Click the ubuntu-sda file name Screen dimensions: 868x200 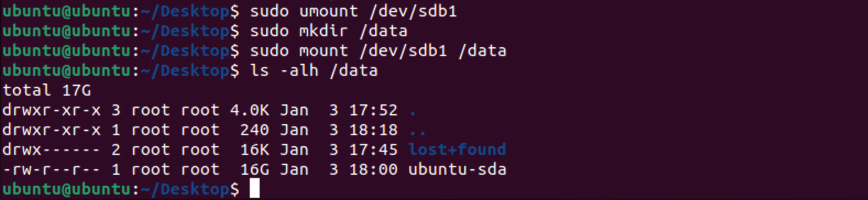tap(457, 169)
